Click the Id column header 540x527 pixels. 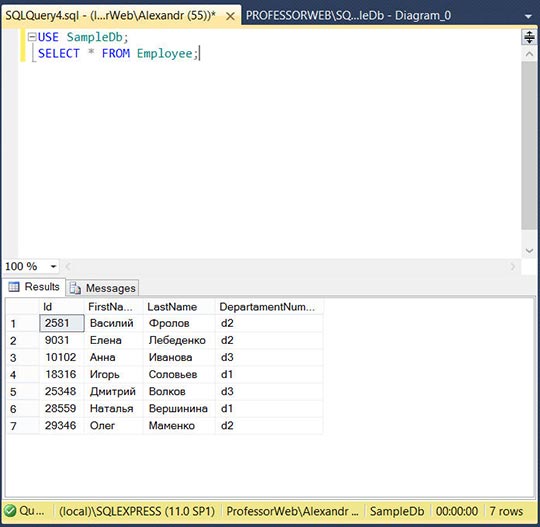[62, 307]
